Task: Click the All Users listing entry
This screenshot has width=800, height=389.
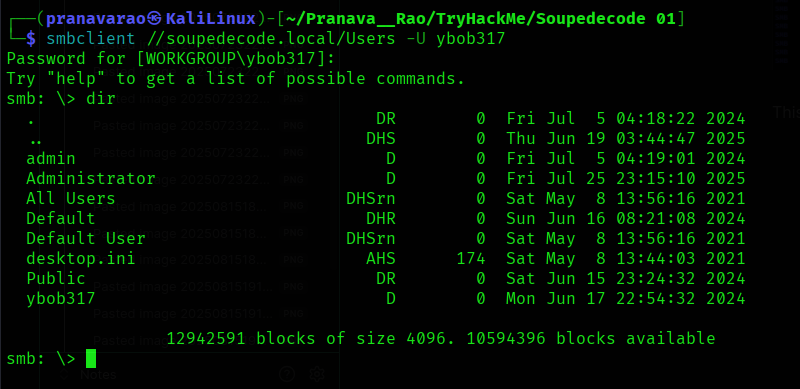Action: [71, 199]
